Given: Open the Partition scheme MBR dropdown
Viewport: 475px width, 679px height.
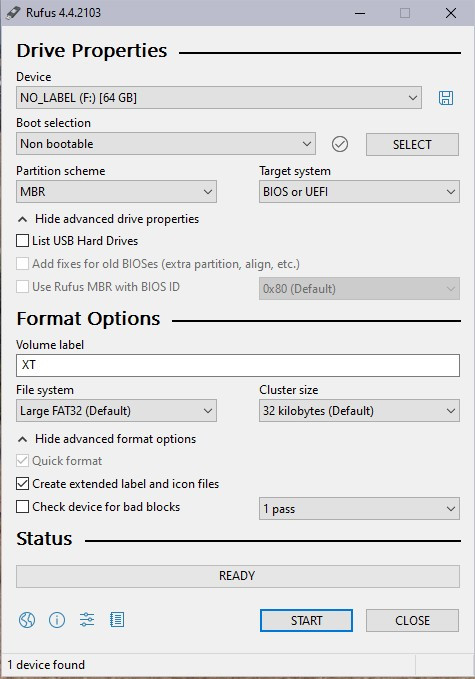Looking at the screenshot, I should pos(116,191).
